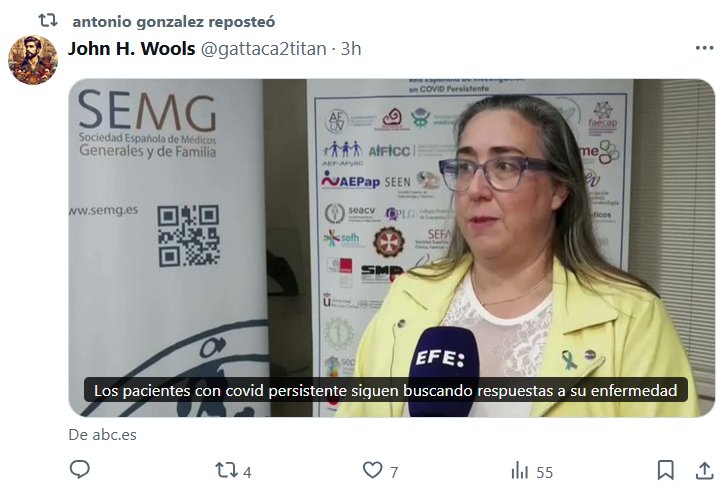Click the SEMG banner in video thumbnail
The height and width of the screenshot is (496, 728).
(147, 124)
